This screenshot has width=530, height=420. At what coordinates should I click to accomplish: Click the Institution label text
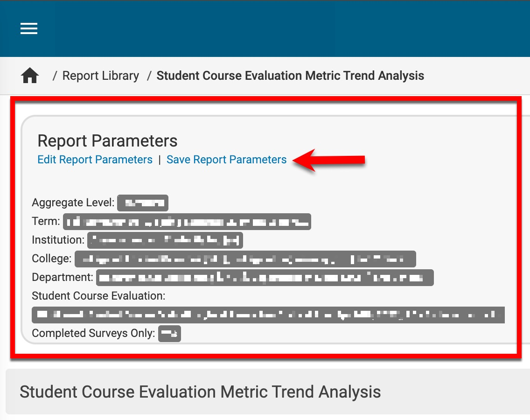(x=58, y=240)
